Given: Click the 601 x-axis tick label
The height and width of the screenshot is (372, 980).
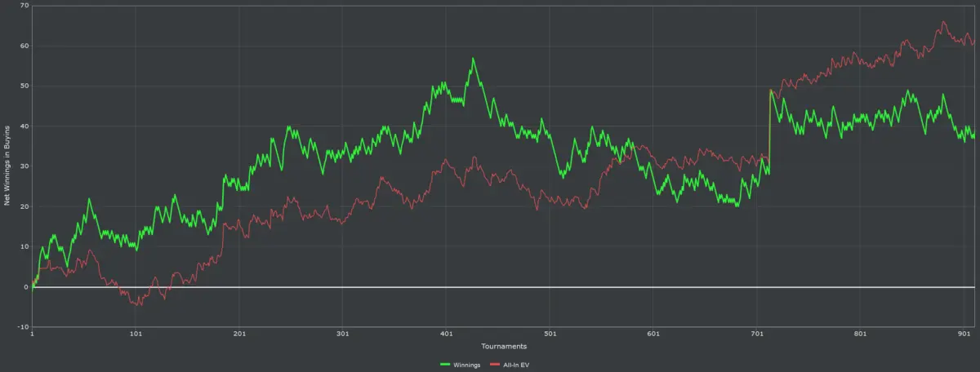Looking at the screenshot, I should tap(653, 334).
